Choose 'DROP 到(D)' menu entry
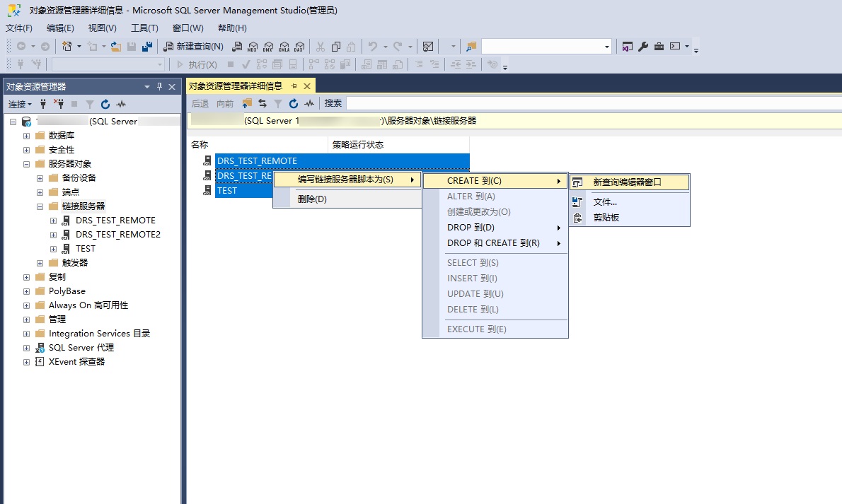The width and height of the screenshot is (842, 504). click(495, 228)
